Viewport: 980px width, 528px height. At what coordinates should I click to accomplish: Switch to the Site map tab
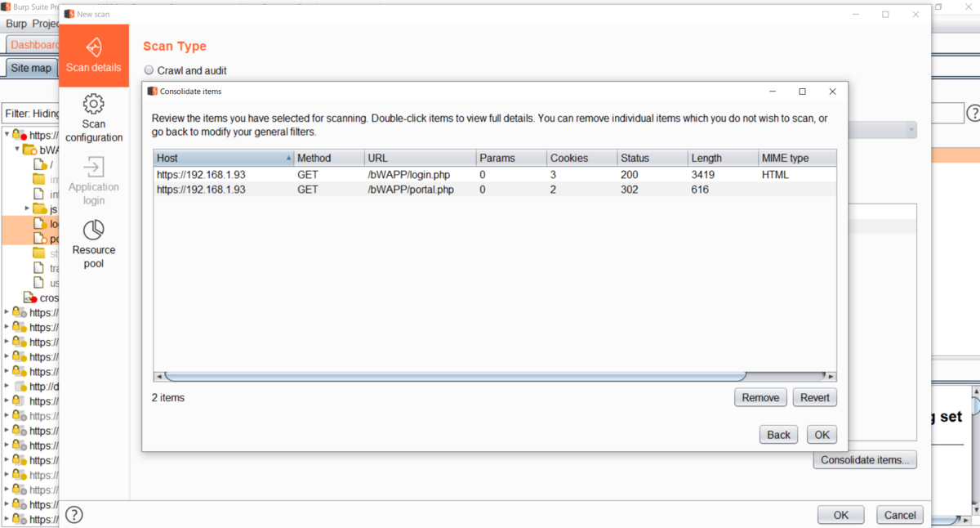(31, 68)
